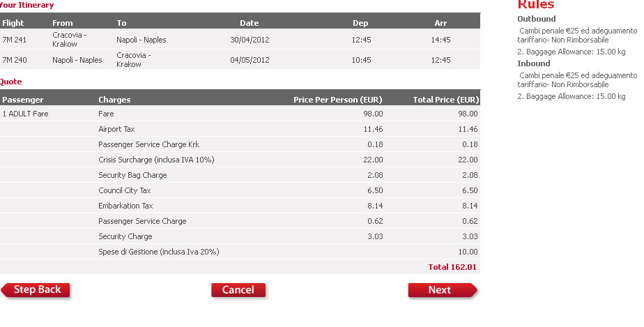Click Outbound Baggage Allowance 15.00 kg text

pyautogui.click(x=572, y=52)
